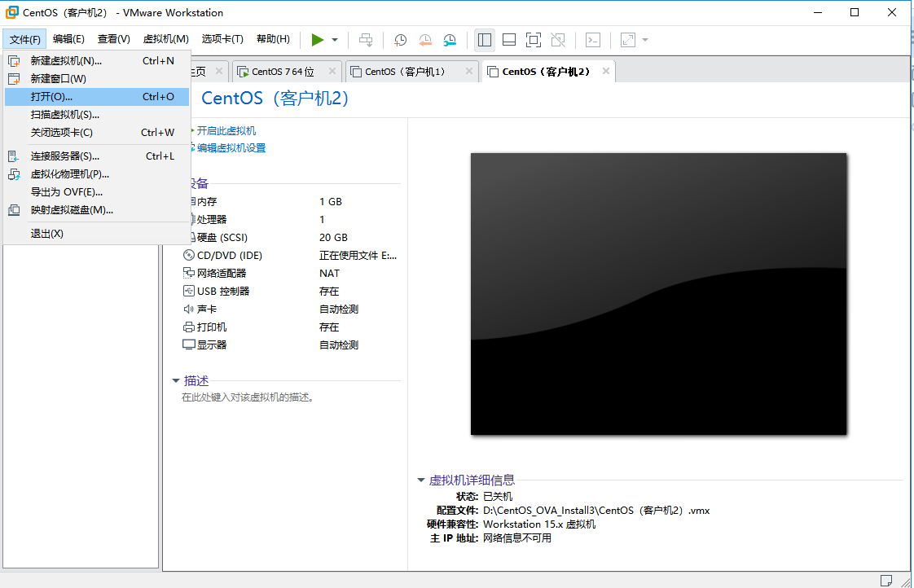Viewport: 914px width, 588px height.
Task: Toggle the library sidebar view icon
Action: pos(485,40)
